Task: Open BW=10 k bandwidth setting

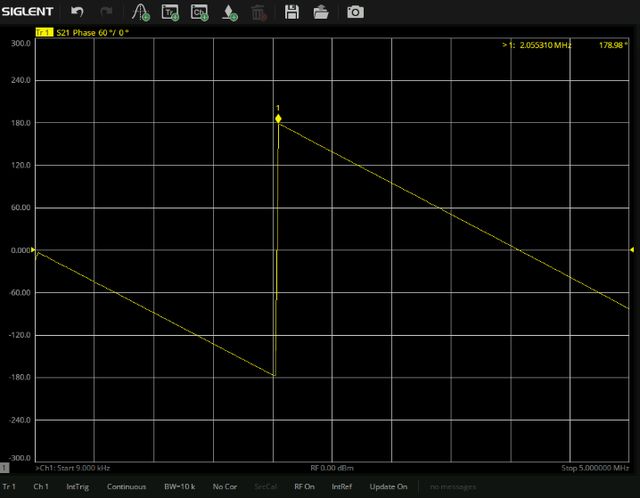Action: (180, 487)
